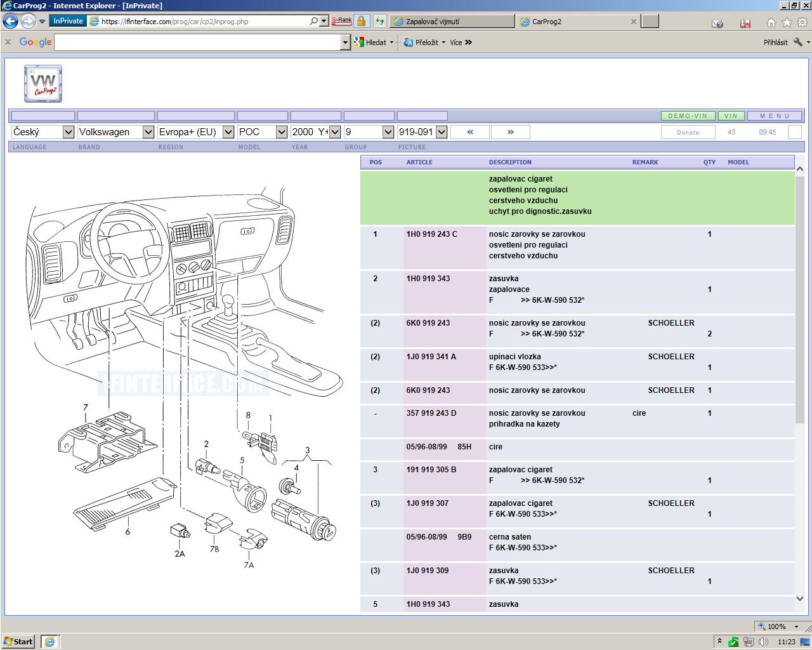The height and width of the screenshot is (650, 812).
Task: Select article 1H0 919 243 C
Action: pos(432,234)
